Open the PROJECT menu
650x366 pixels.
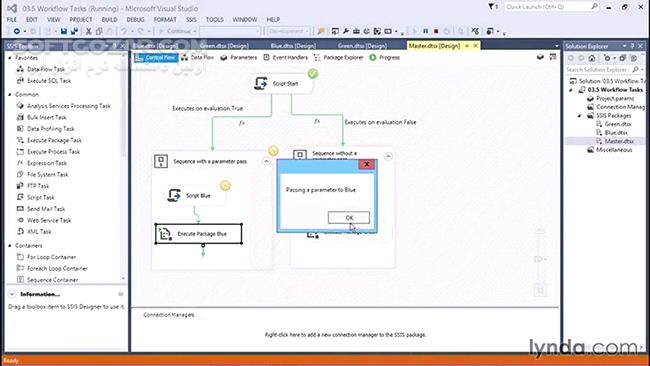coord(80,19)
